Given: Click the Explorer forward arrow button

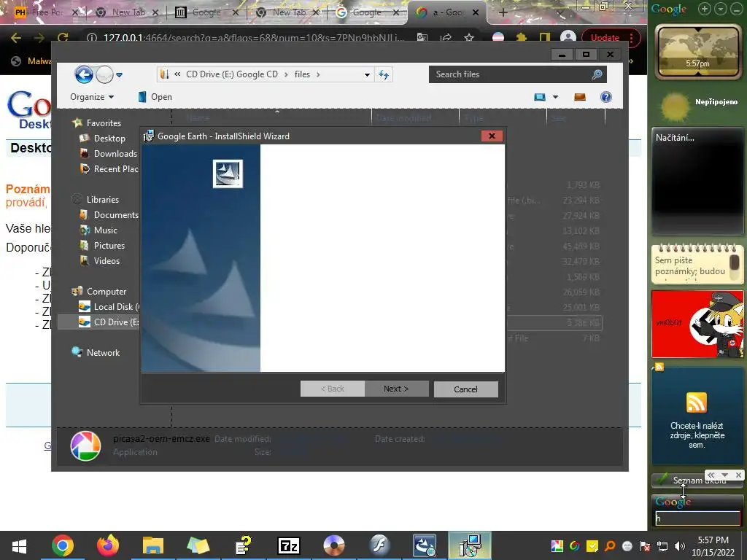Looking at the screenshot, I should tap(104, 74).
